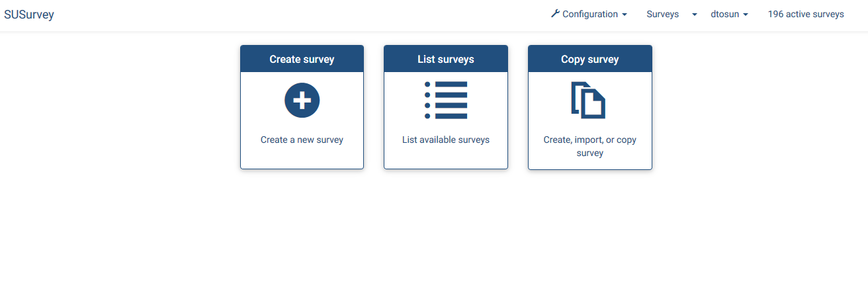Viewport: 868px width, 289px height.
Task: Go to Surveys in the navbar
Action: [662, 14]
